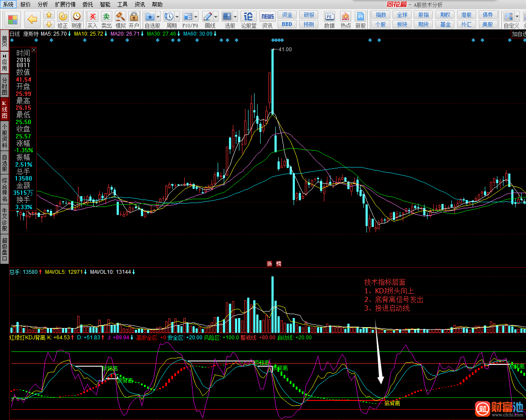Switch to the 牛叉诊股 side tab
The image size is (526, 420).
[x=4, y=219]
